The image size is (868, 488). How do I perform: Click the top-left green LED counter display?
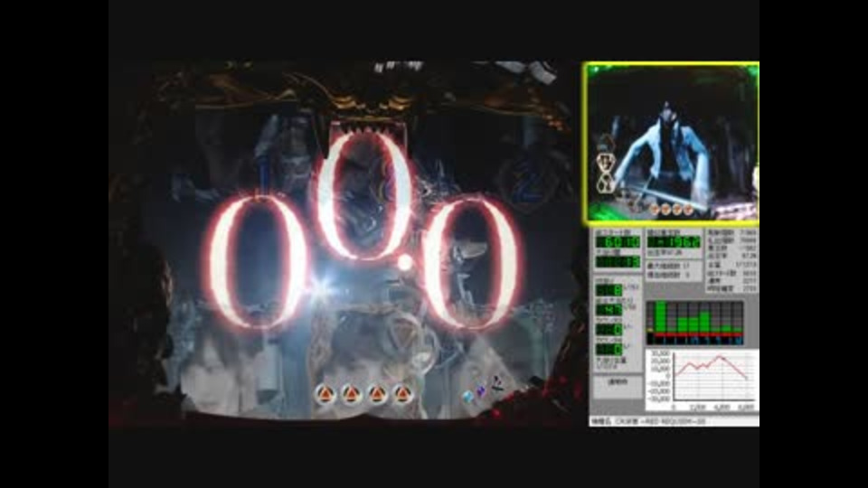[x=618, y=242]
